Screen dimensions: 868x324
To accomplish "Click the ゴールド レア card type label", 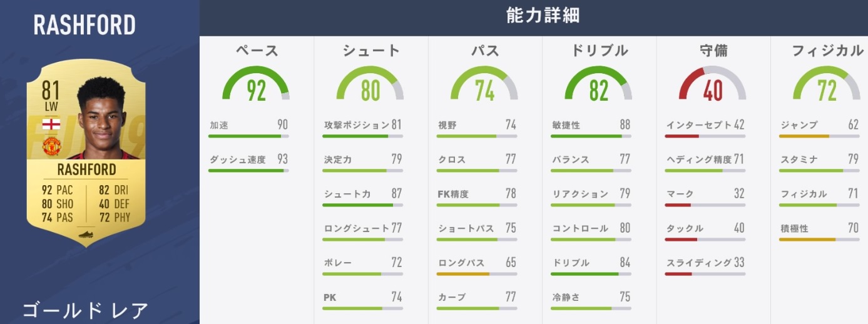I will 85,310.
